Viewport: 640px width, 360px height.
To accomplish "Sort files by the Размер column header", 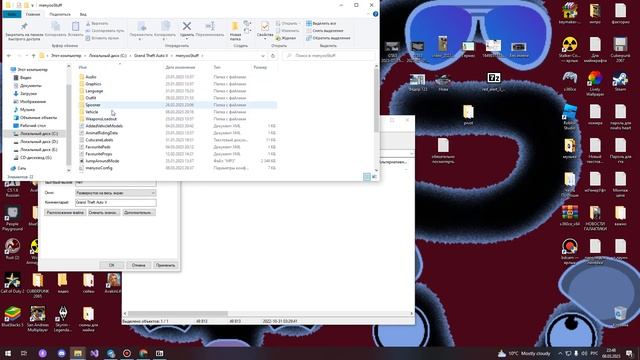I will pyautogui.click(x=260, y=67).
